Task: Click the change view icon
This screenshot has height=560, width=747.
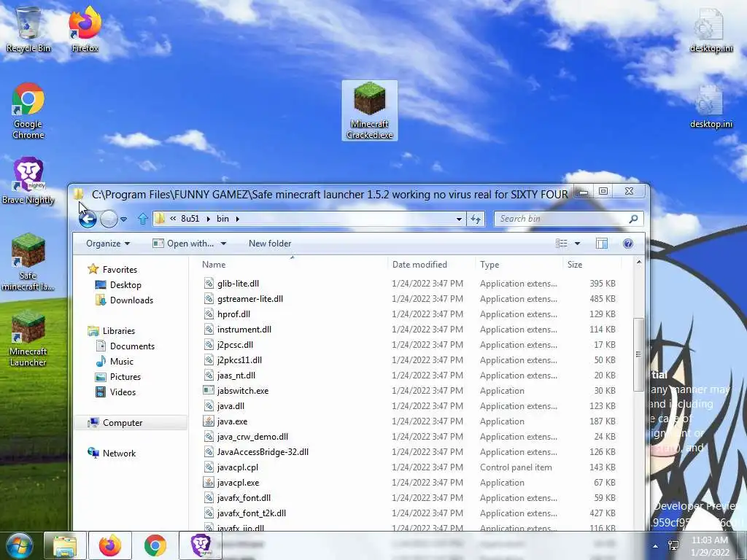Action: [x=562, y=244]
